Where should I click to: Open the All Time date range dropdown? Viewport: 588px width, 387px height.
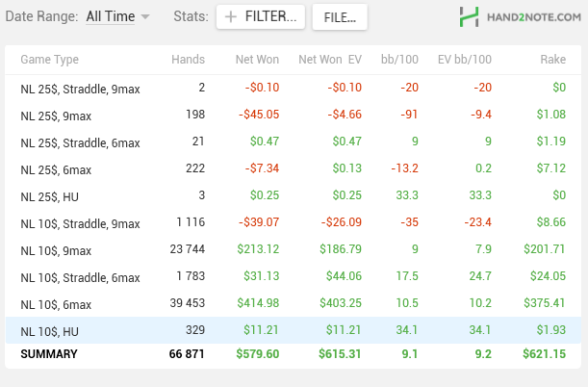click(117, 16)
